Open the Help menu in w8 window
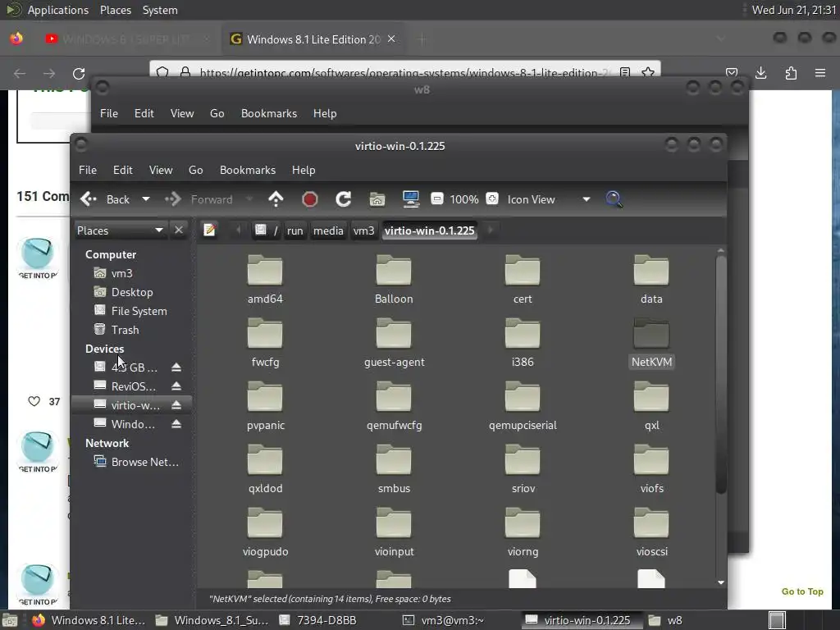This screenshot has height=630, width=840. (x=325, y=113)
